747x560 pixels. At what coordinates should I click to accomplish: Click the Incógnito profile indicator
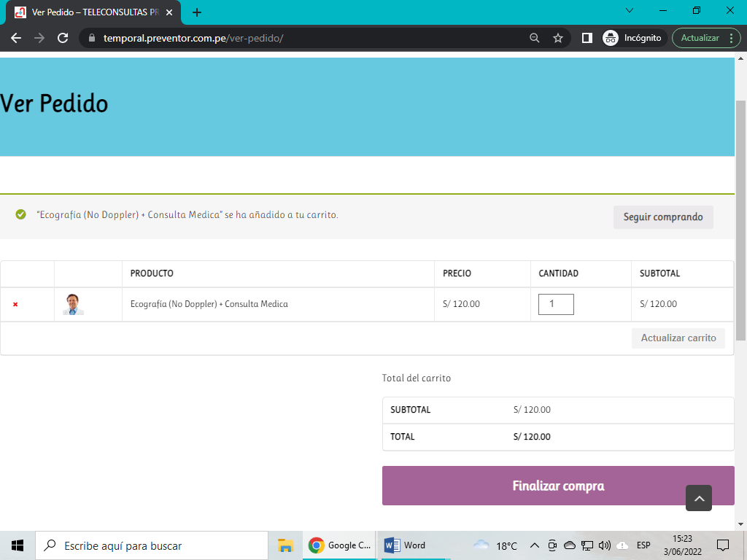tap(632, 38)
